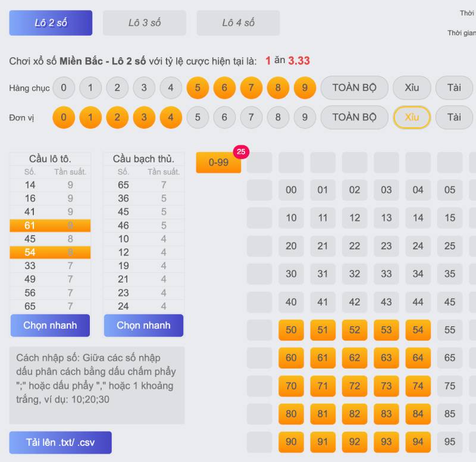Open the Lô 4 số tab
This screenshot has height=462, width=476.
238,23
